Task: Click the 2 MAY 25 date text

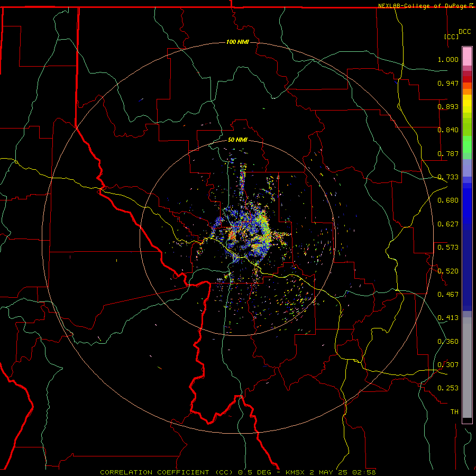Action: click(328, 472)
